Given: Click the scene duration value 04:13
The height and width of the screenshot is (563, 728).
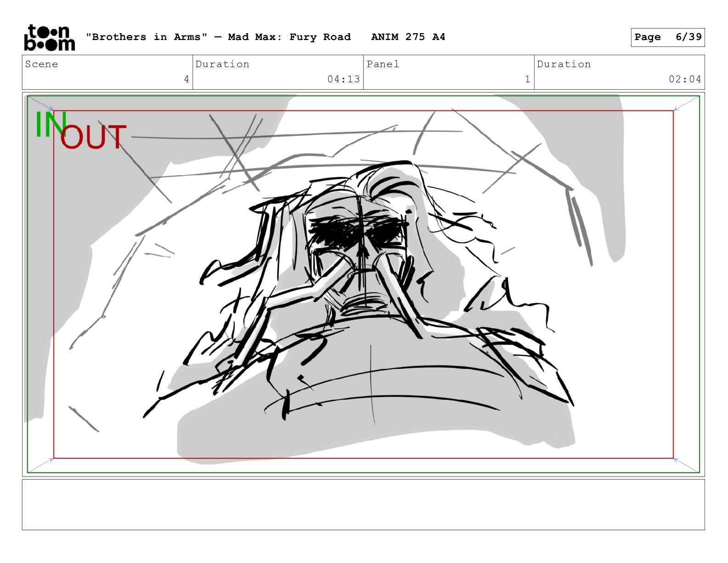Looking at the screenshot, I should [x=343, y=79].
